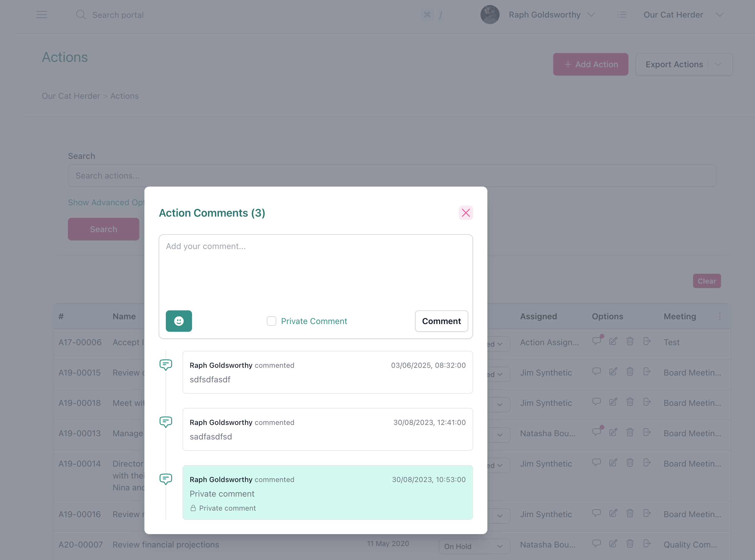Edit action A19-00014 via the pencil icon
This screenshot has height=560, width=755.
(613, 462)
